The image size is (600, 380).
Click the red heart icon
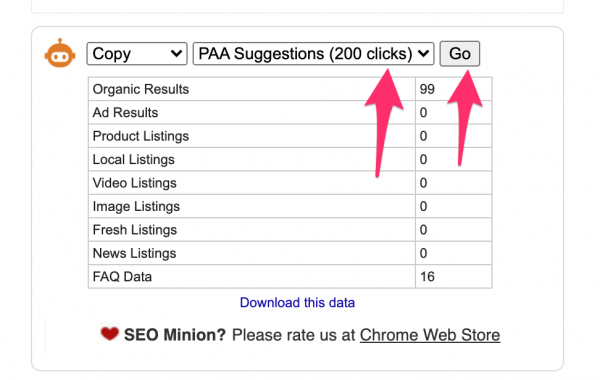(x=109, y=334)
